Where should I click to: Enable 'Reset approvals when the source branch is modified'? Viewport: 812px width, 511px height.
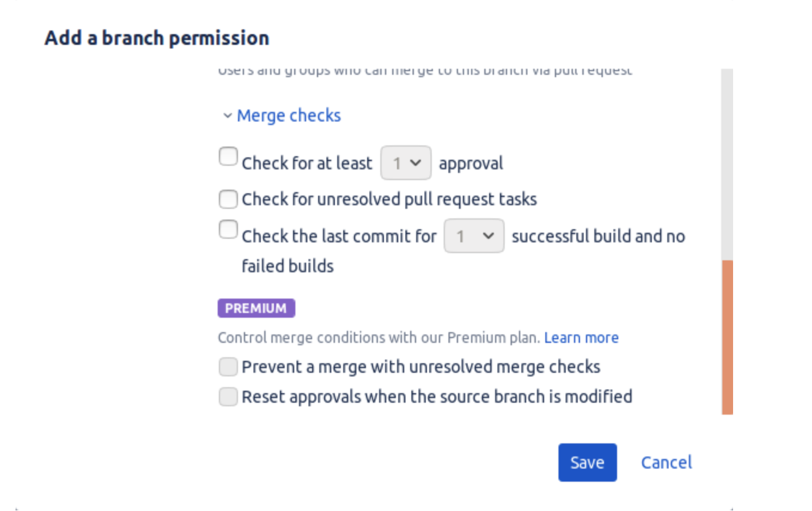click(x=228, y=396)
